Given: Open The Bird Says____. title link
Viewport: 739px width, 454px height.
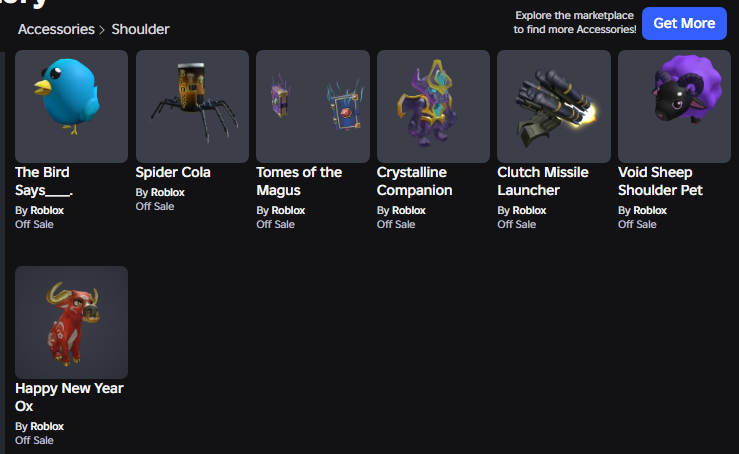Looking at the screenshot, I should tap(44, 181).
